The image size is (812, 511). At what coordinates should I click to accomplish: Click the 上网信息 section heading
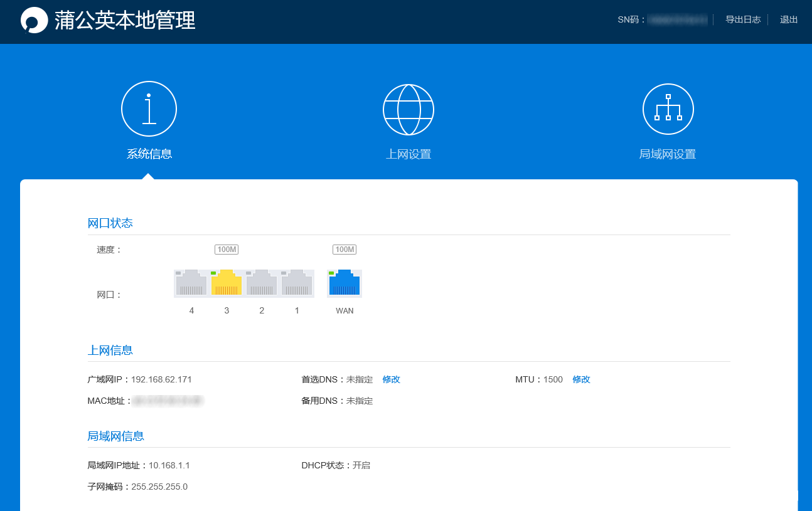(110, 350)
